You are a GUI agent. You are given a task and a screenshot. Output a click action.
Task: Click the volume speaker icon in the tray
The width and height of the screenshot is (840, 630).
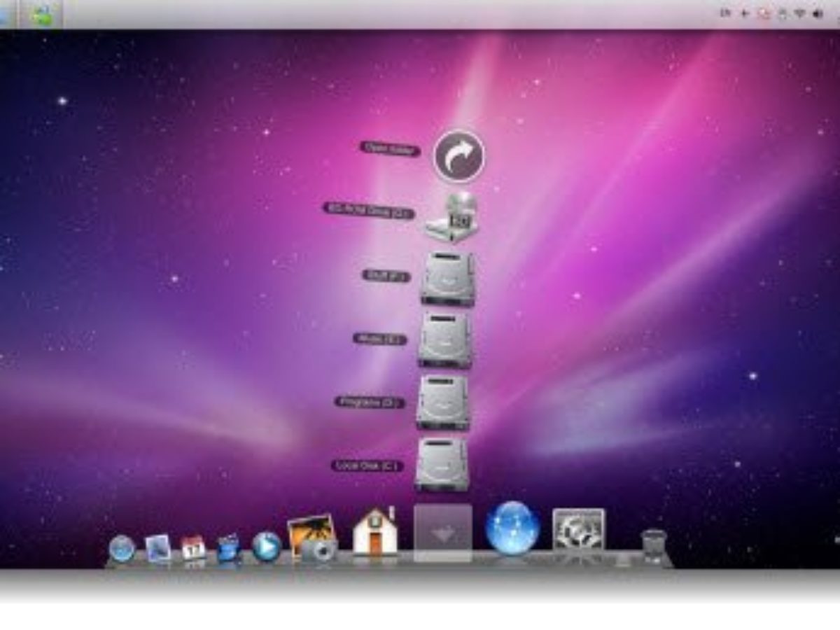817,13
